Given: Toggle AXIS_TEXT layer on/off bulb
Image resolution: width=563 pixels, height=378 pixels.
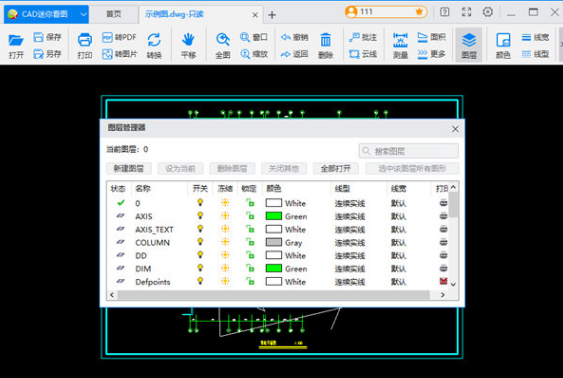Looking at the screenshot, I should (200, 229).
